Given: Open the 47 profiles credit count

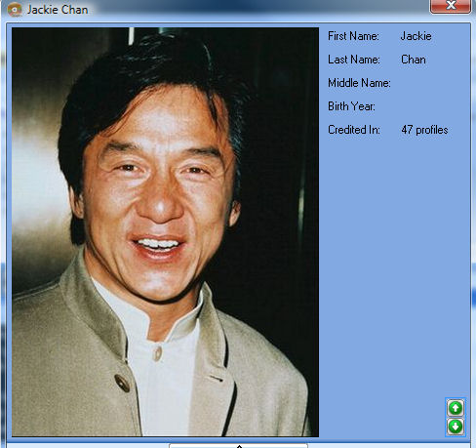Looking at the screenshot, I should (424, 130).
